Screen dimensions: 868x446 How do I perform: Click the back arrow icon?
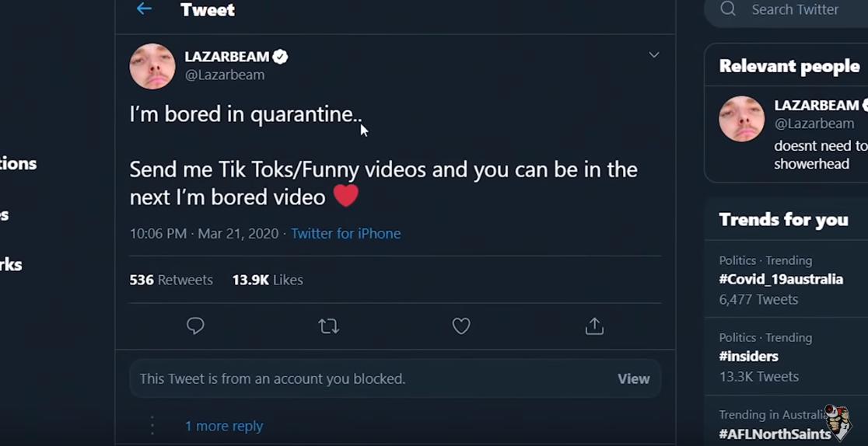click(144, 9)
